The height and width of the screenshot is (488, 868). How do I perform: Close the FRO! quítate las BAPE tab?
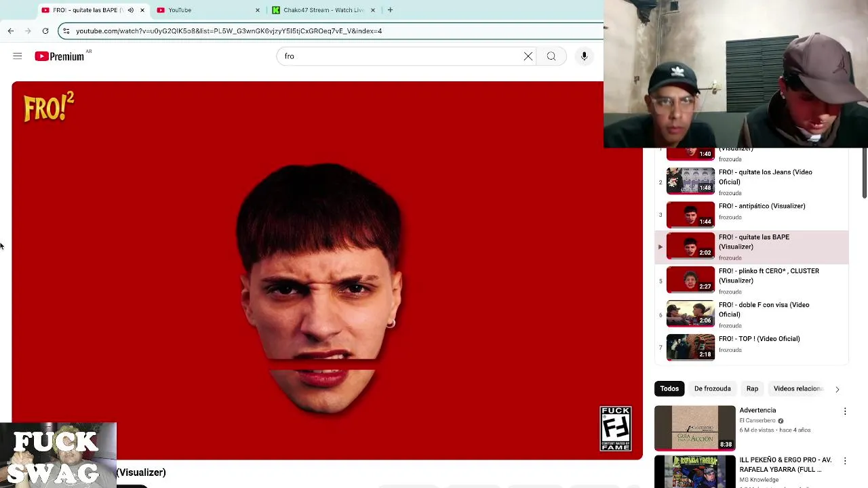tap(142, 10)
